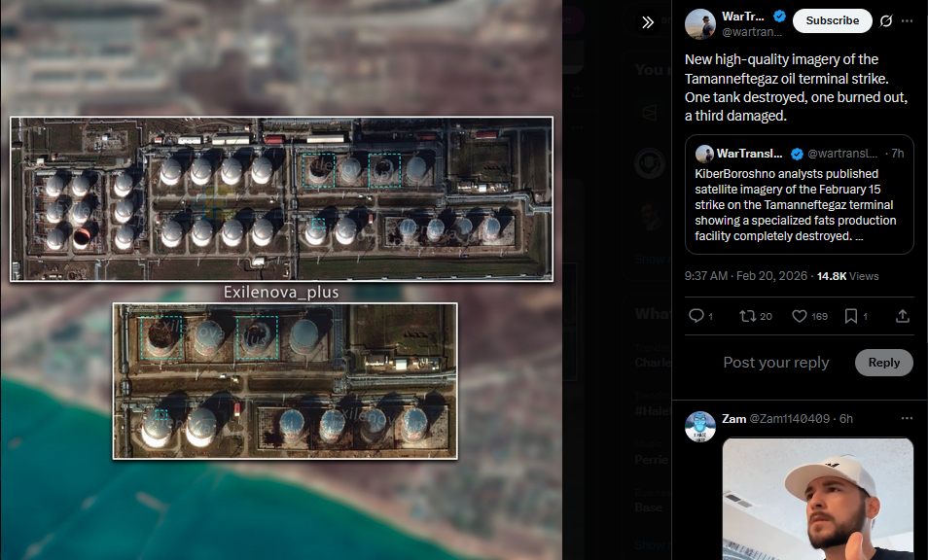Share the post via the upload icon
This screenshot has width=928, height=560.
coord(903,316)
